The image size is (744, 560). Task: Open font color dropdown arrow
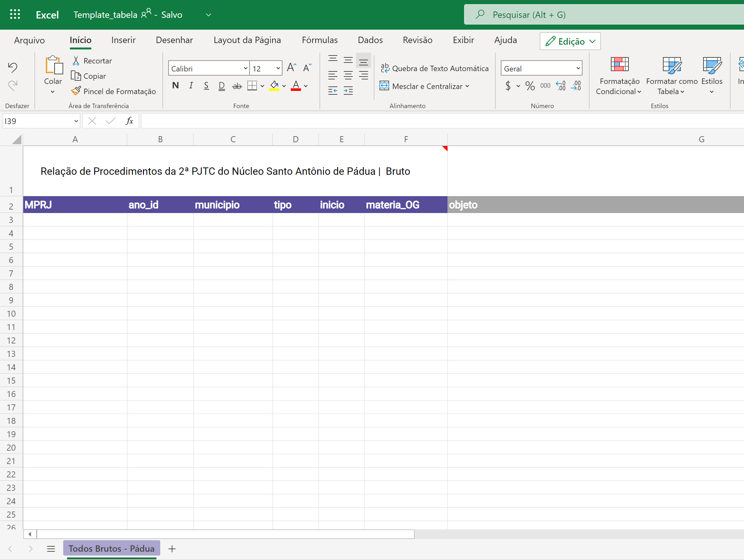pos(306,86)
